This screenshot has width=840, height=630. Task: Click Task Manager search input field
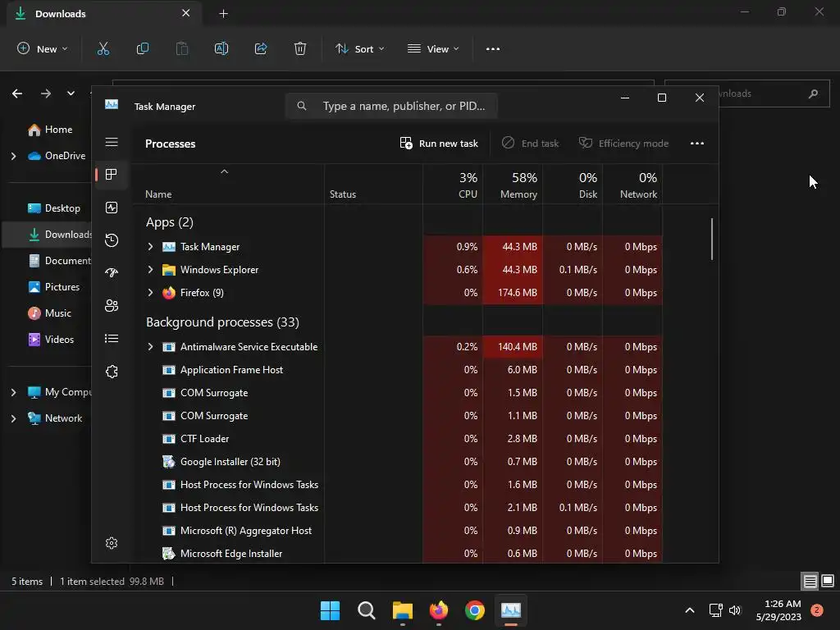(391, 106)
